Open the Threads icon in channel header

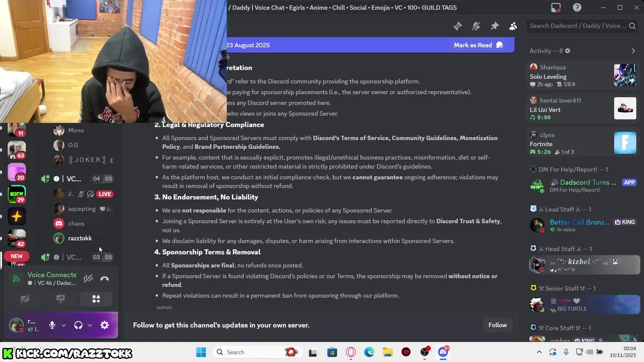[x=457, y=26]
